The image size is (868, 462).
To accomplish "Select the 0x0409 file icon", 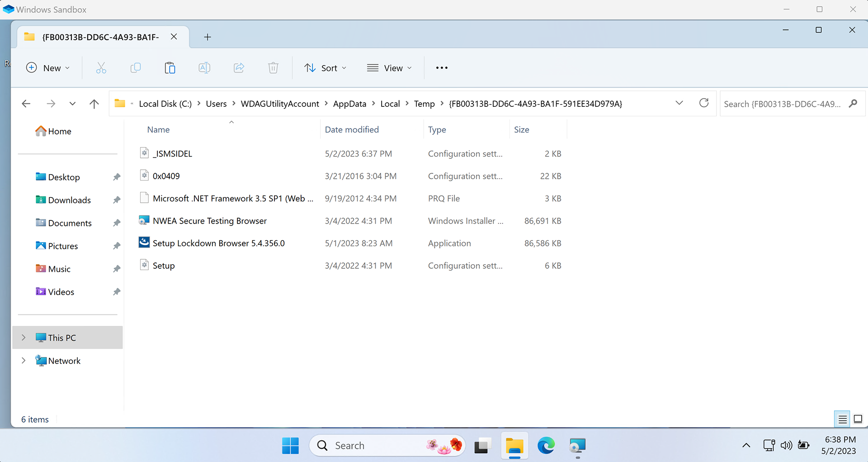I will (144, 176).
